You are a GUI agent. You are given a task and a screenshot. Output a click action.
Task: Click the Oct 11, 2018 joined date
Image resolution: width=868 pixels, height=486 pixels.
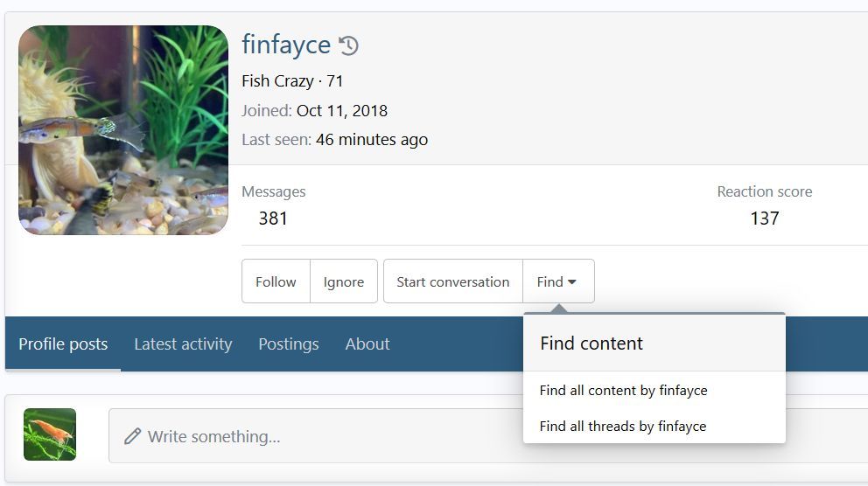click(341, 111)
